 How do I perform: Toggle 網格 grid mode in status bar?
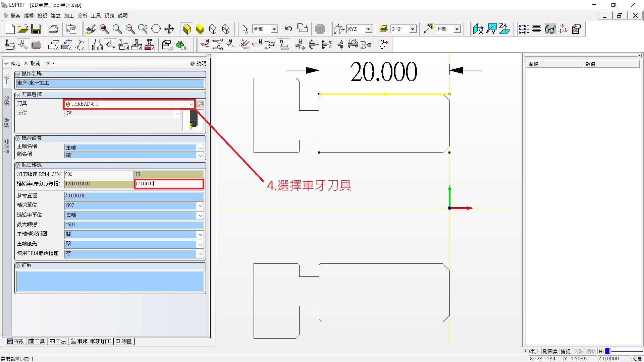coord(591,351)
